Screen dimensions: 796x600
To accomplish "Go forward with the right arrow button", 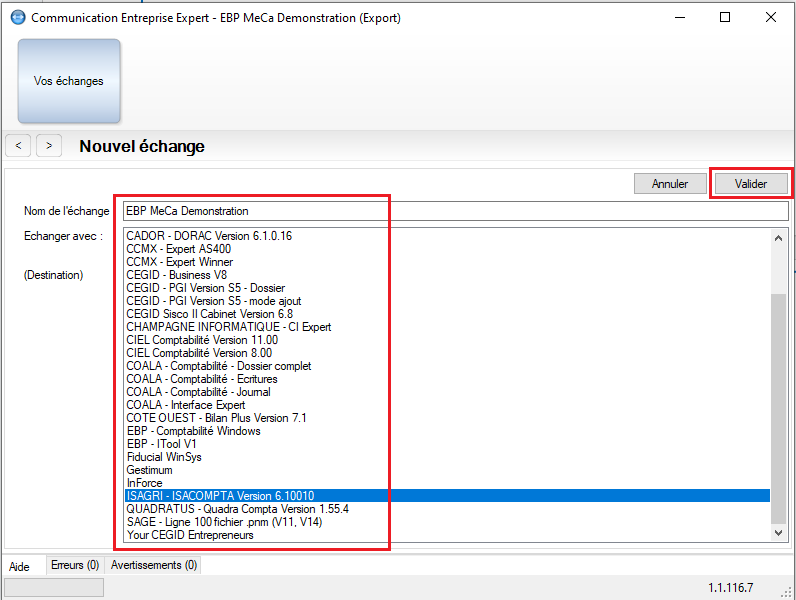I will (49, 146).
